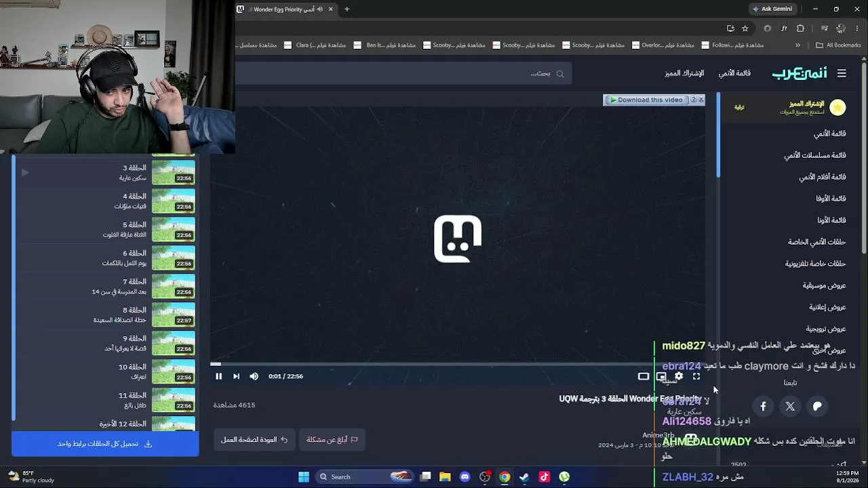The height and width of the screenshot is (488, 868).
Task: Select episode الحلقة 7 title in list
Action: (x=134, y=281)
